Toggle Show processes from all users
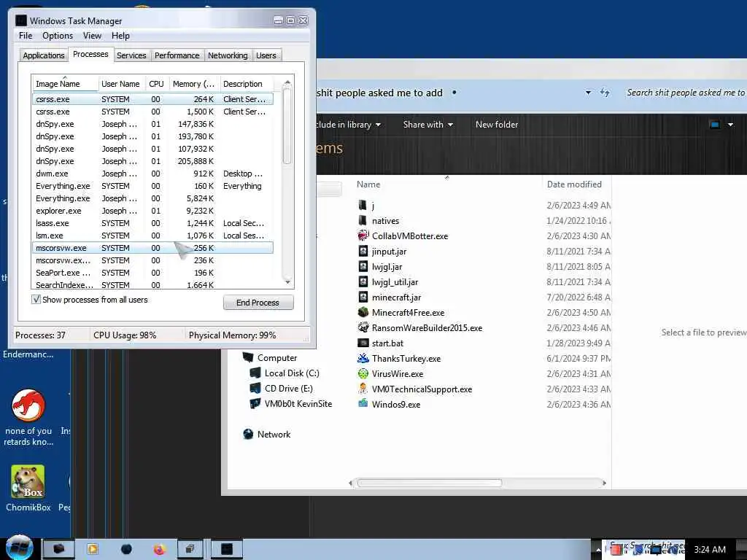This screenshot has height=560, width=747. (36, 300)
